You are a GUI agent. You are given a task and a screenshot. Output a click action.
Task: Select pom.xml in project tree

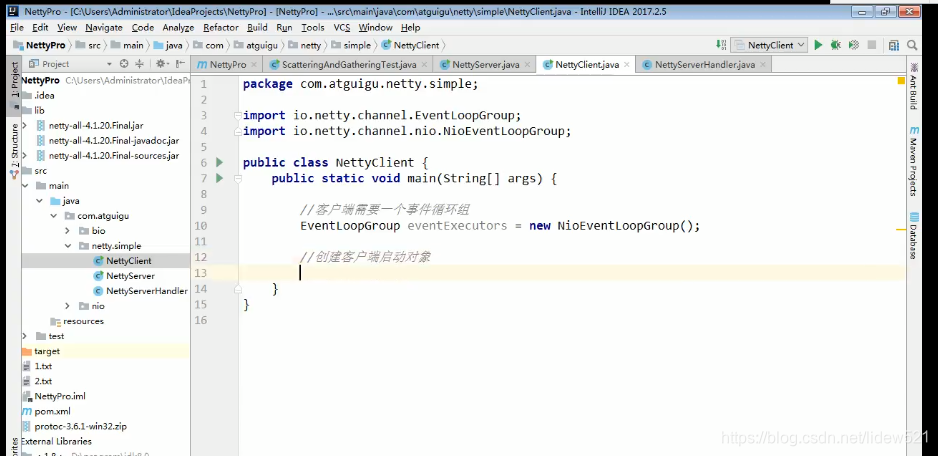[52, 411]
